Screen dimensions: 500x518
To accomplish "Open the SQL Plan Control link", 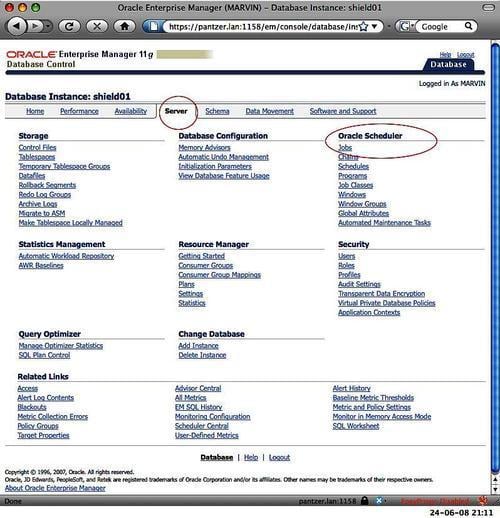I will coord(44,355).
